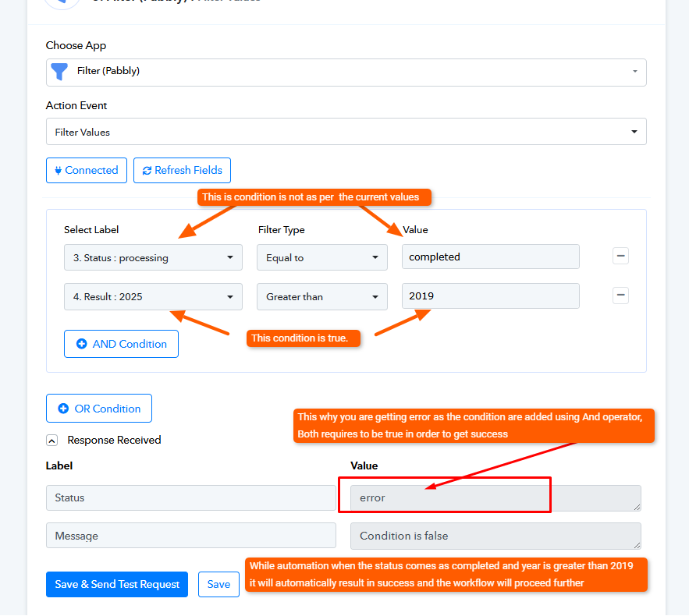Click the plus icon in AND Condition
Screen dimensions: 689x616
[x=81, y=344]
